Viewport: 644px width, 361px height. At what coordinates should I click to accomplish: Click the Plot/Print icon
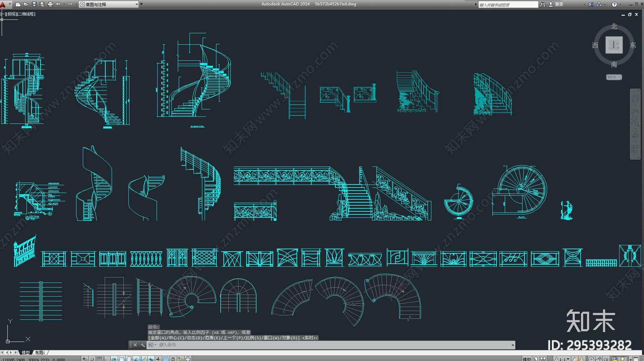click(x=50, y=4)
